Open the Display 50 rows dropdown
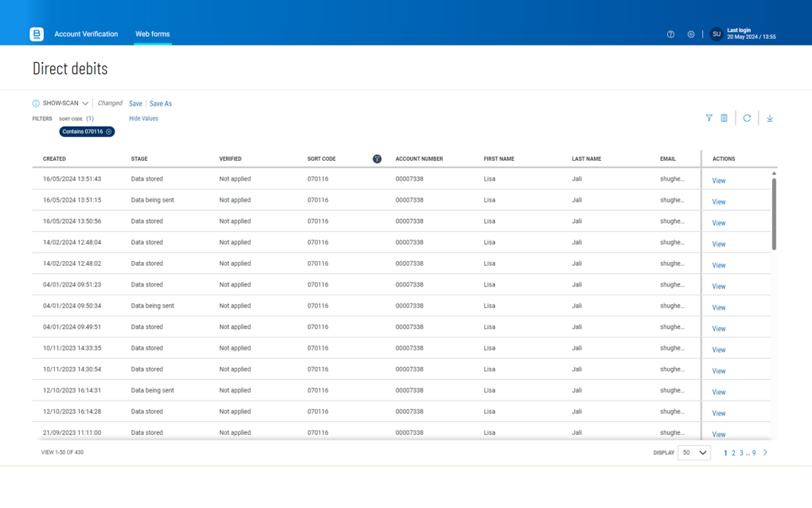 click(693, 452)
